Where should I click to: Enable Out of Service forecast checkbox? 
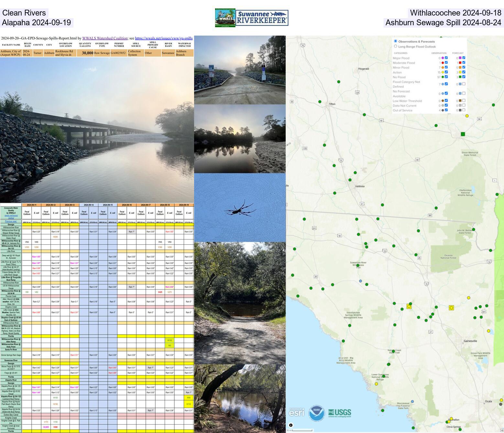pos(464,110)
